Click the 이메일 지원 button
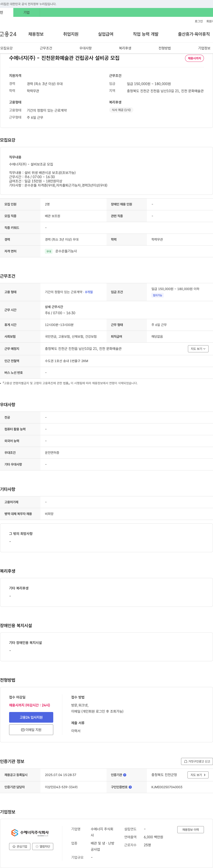This screenshot has height=868, width=213. coord(31,730)
